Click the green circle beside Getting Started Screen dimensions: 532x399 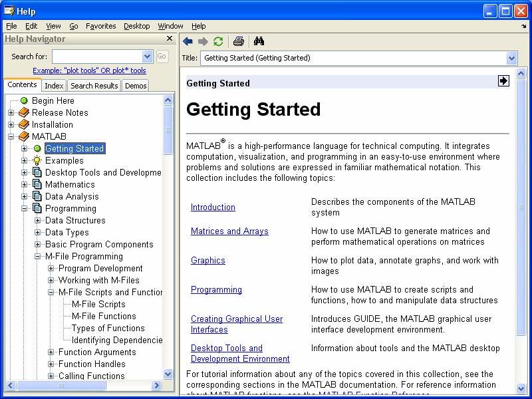tap(37, 148)
